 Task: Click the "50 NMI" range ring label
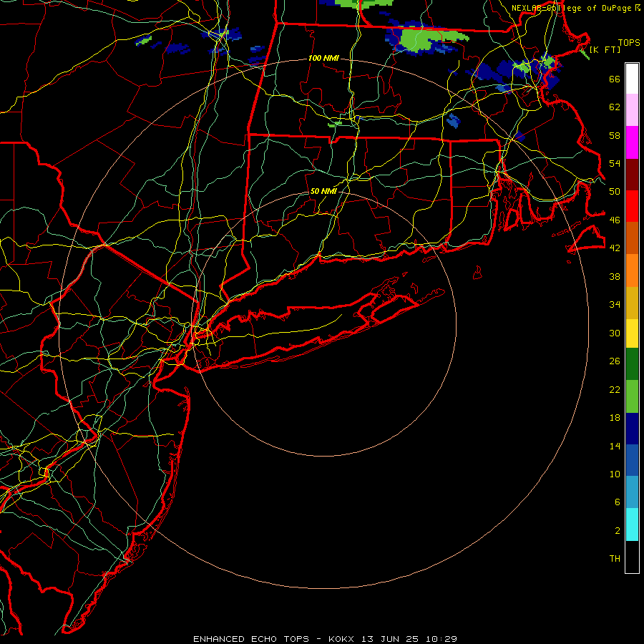point(323,191)
